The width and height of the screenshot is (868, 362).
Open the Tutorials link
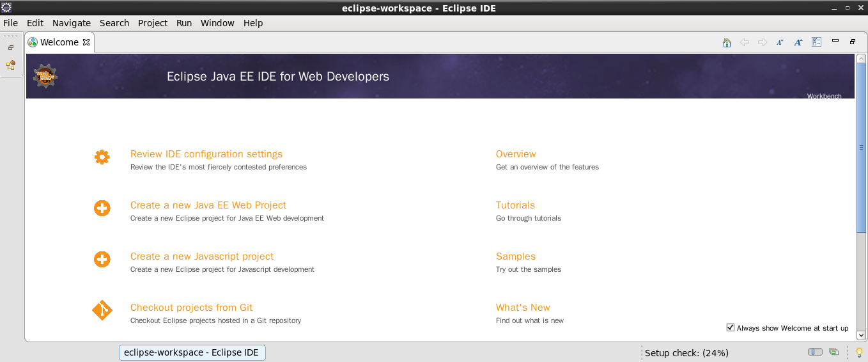pyautogui.click(x=515, y=205)
